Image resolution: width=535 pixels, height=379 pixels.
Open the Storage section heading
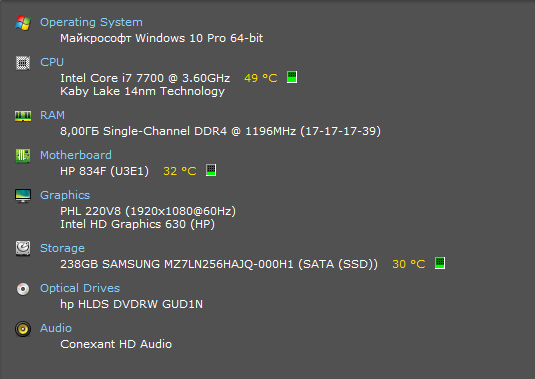coord(62,248)
